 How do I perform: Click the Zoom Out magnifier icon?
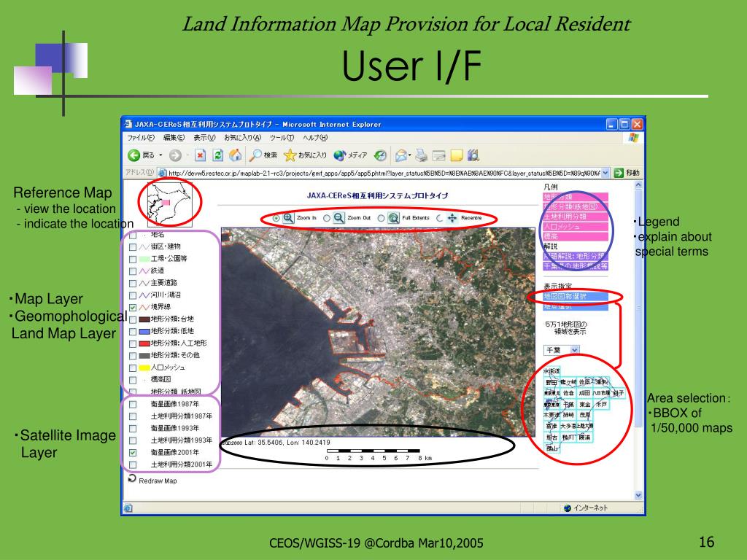(x=338, y=218)
